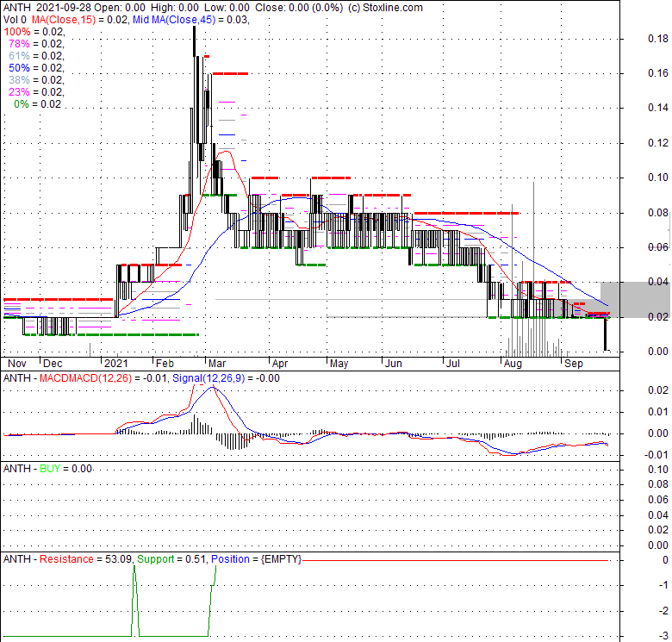672x642 pixels.
Task: Click the -0.01 MACD axis label
Action: (656, 455)
